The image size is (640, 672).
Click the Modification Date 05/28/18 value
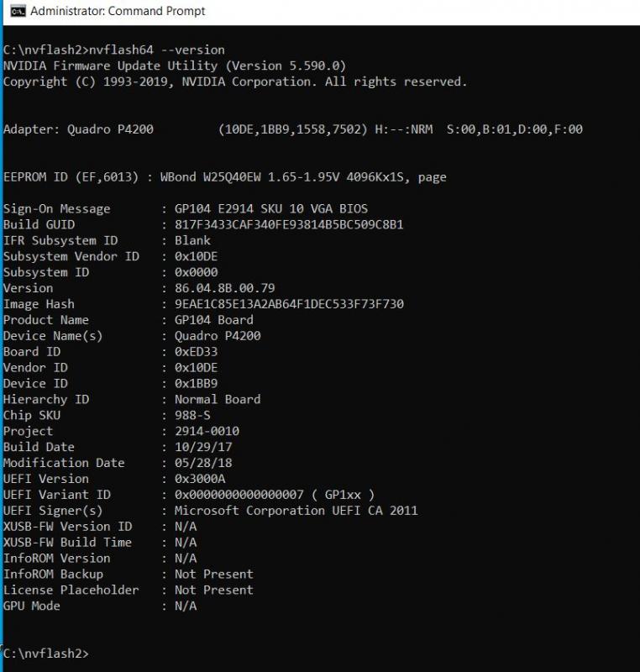[203, 463]
